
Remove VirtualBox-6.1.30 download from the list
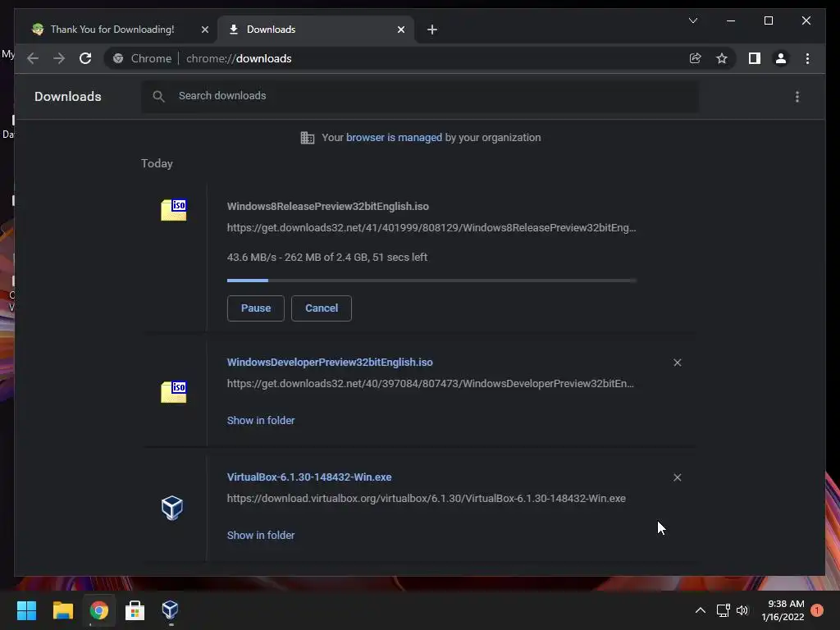coord(677,477)
